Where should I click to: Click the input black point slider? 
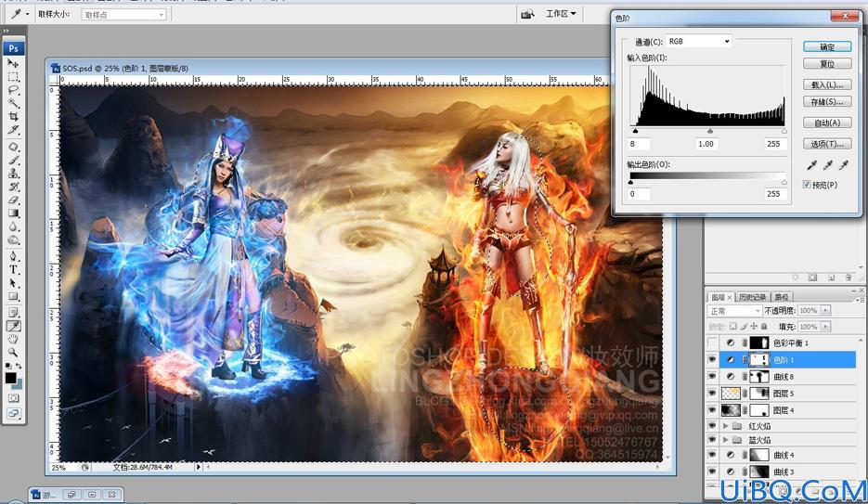(636, 131)
